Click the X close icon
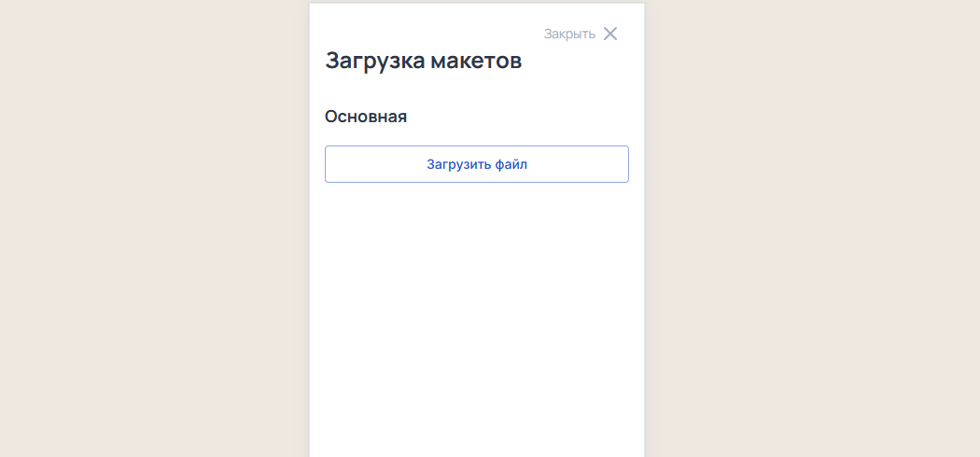This screenshot has height=457, width=980. tap(610, 34)
